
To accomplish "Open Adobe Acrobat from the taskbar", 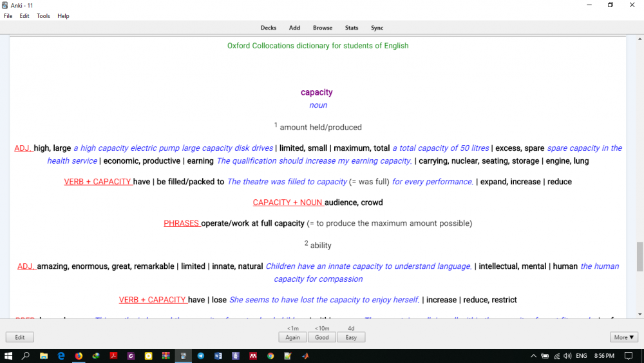I will [113, 356].
